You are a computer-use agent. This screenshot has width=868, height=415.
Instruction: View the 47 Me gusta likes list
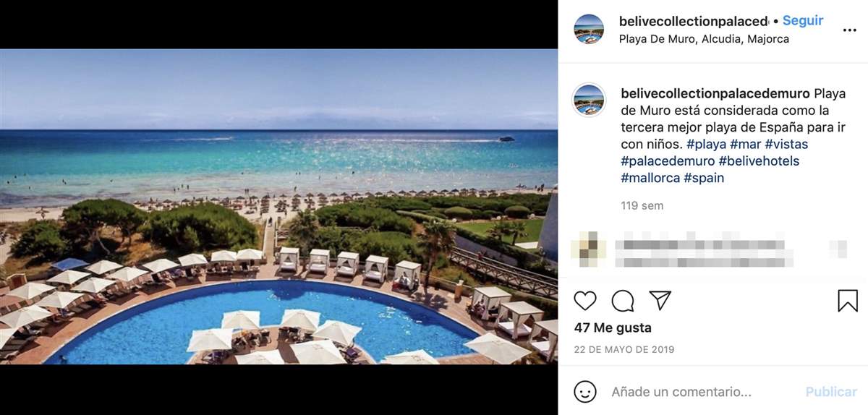[613, 328]
